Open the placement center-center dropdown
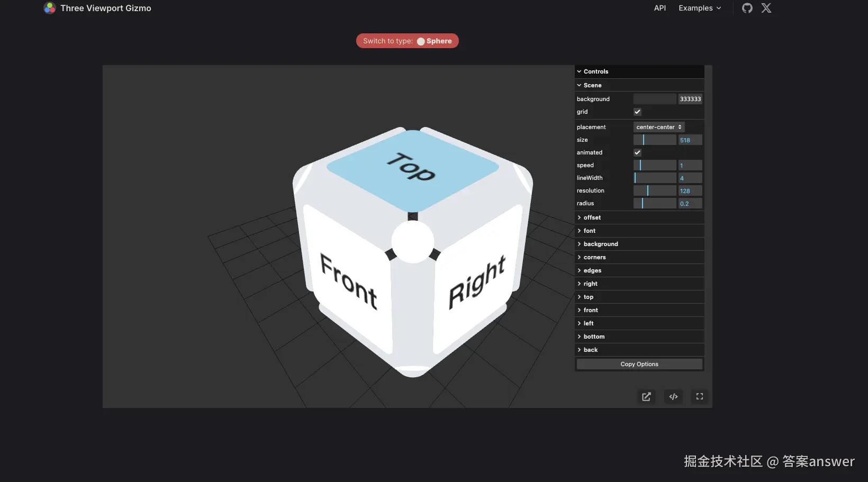This screenshot has width=868, height=482. (659, 127)
